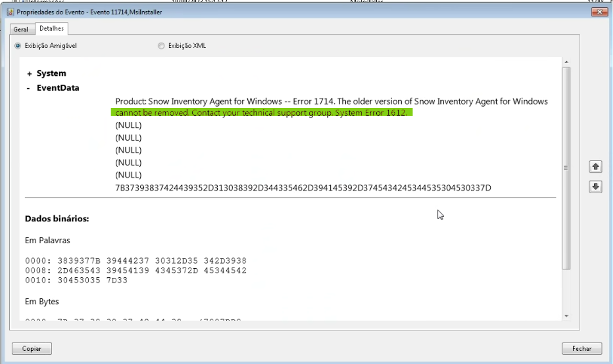Switch to the Geral tab
Screen dimensions: 613x364
21,29
